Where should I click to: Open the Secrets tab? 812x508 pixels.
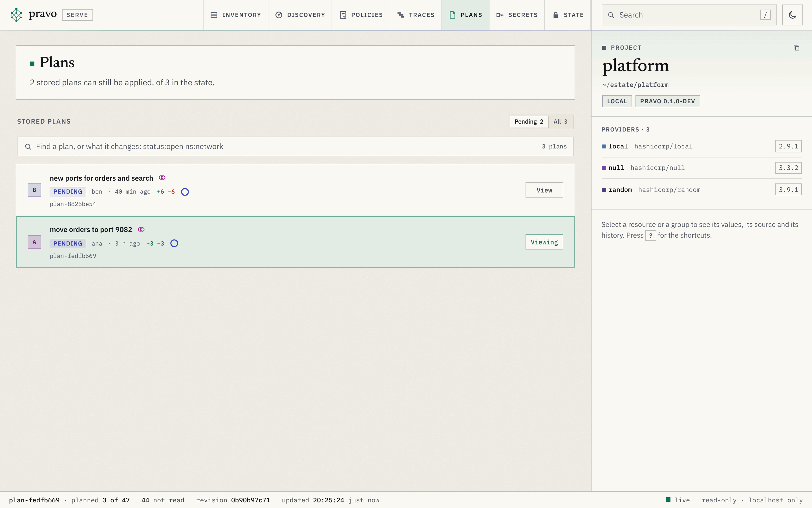[x=517, y=15]
